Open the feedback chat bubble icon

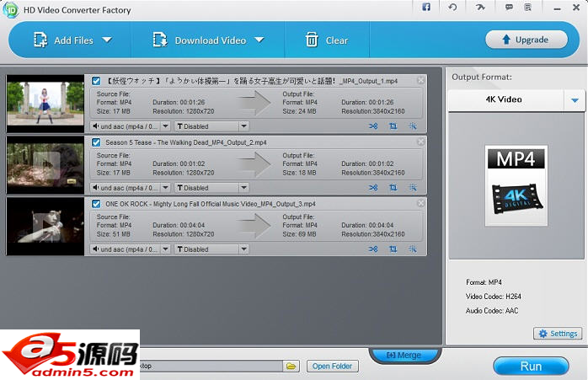[x=509, y=7]
